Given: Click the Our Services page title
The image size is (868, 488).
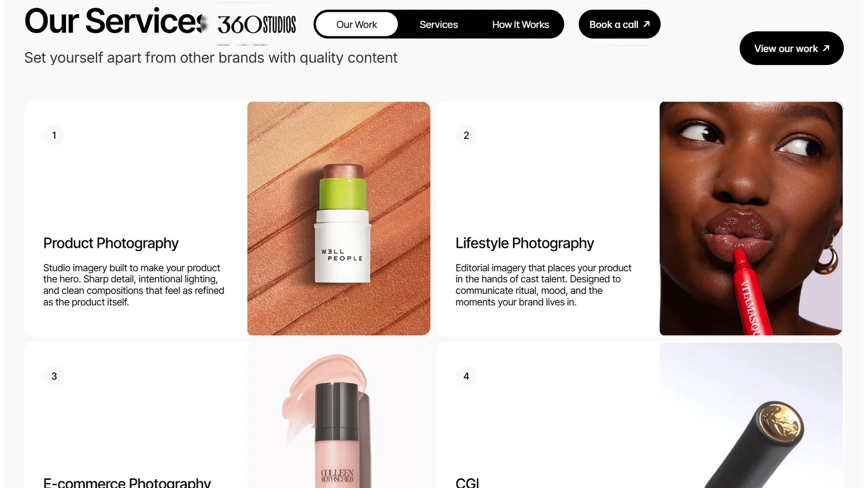Looking at the screenshot, I should point(116,21).
